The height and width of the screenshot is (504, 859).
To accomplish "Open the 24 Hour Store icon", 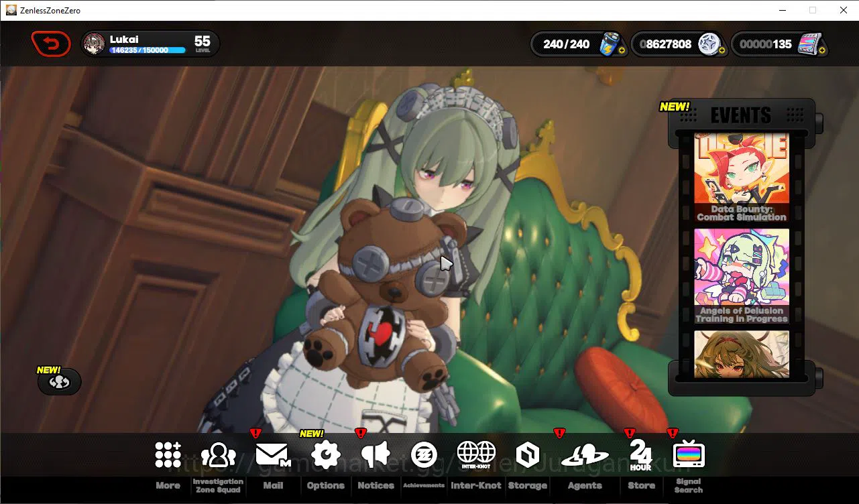I will coord(641,456).
